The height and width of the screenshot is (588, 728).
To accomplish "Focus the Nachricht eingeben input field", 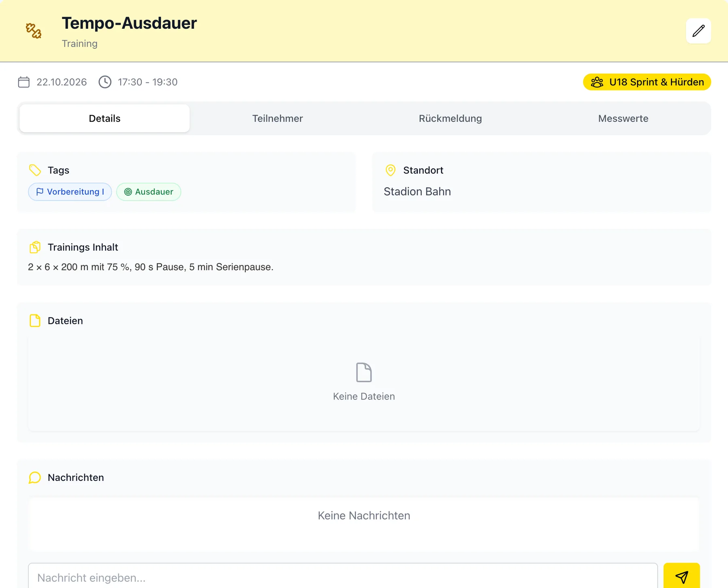I will pyautogui.click(x=343, y=576).
